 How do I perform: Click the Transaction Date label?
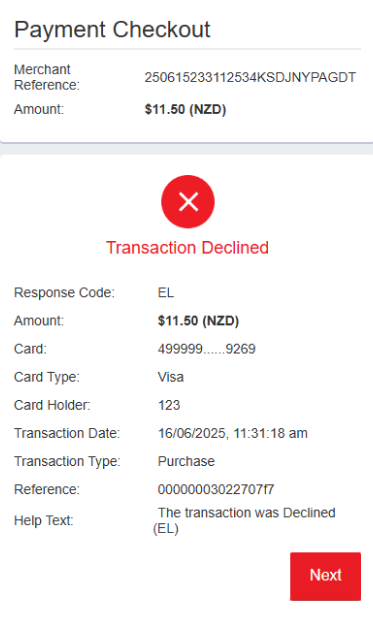[x=67, y=433]
